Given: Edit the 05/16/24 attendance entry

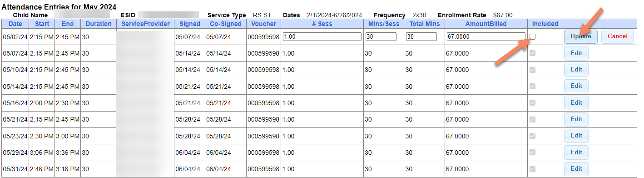Looking at the screenshot, I should click(x=576, y=103).
